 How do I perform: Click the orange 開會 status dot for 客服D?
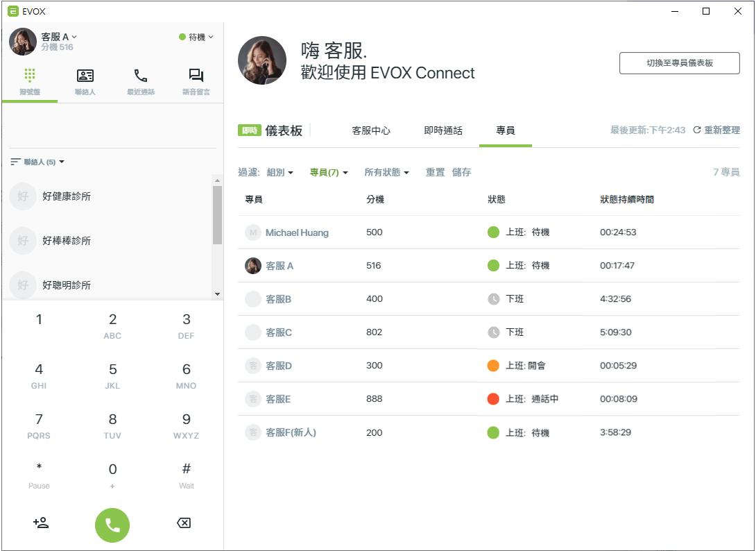[493, 366]
